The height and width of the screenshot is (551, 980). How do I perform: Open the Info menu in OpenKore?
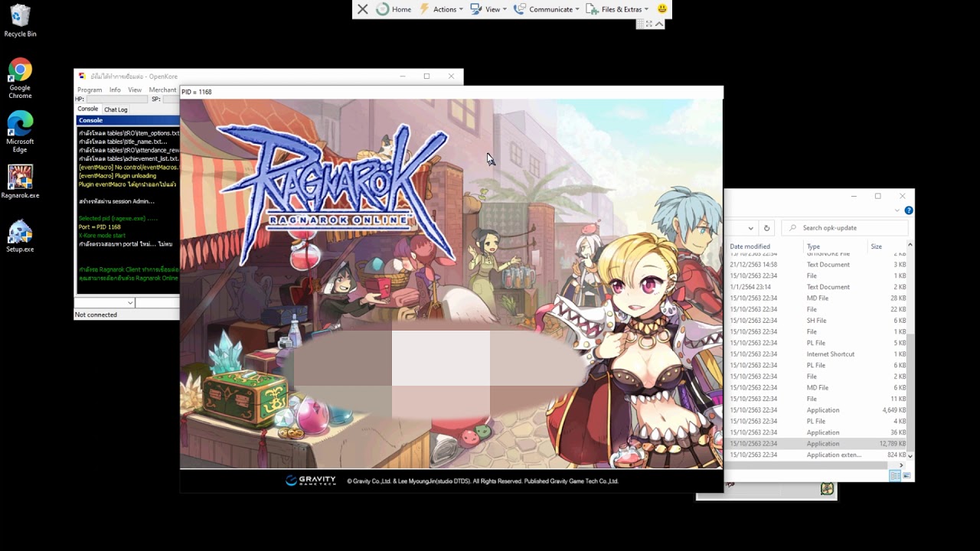pos(115,90)
